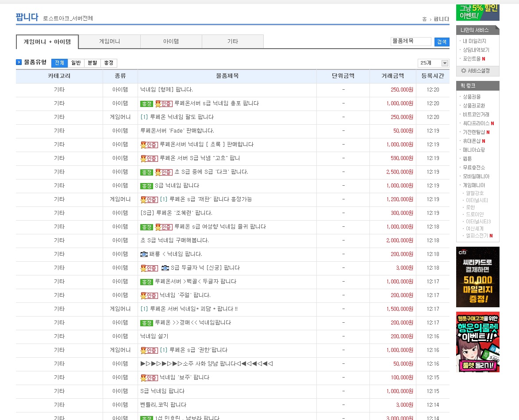Click the Citi card 50,000 mileage banner

(x=477, y=277)
